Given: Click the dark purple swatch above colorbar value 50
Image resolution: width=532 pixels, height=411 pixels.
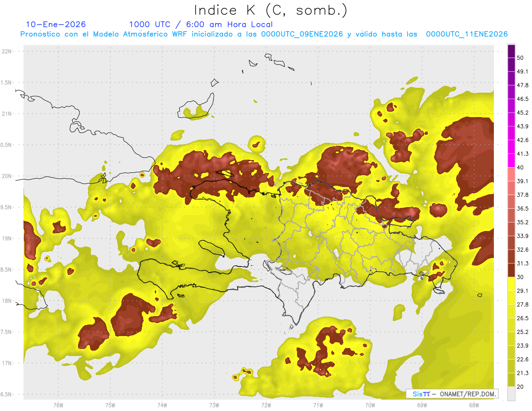Looking at the screenshot, I should coord(511,51).
